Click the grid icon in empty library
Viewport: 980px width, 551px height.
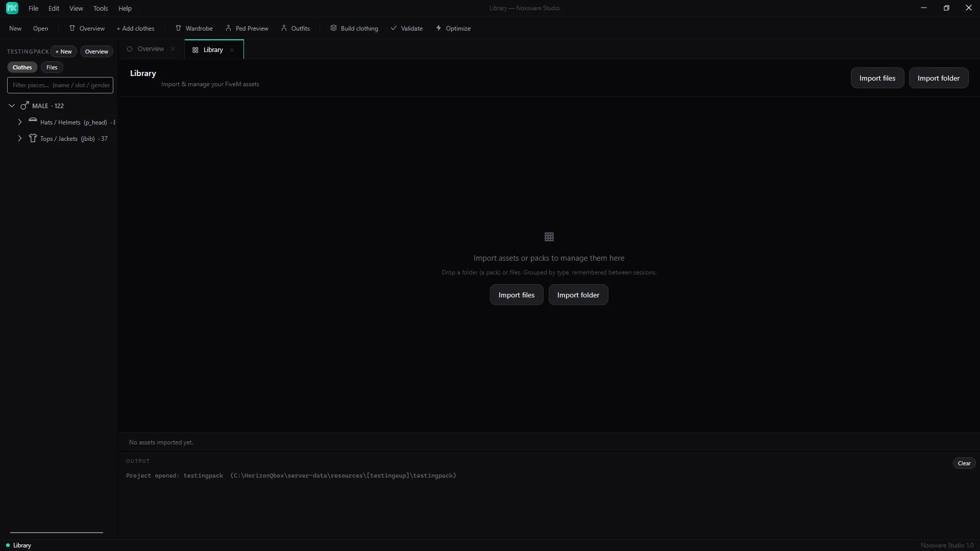pos(549,237)
